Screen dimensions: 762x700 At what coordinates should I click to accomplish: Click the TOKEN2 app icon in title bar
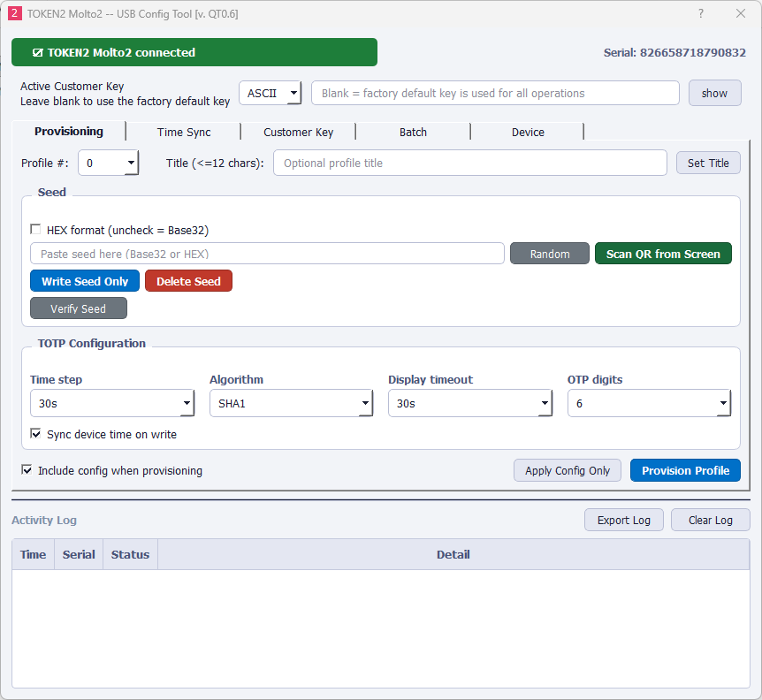(x=14, y=13)
